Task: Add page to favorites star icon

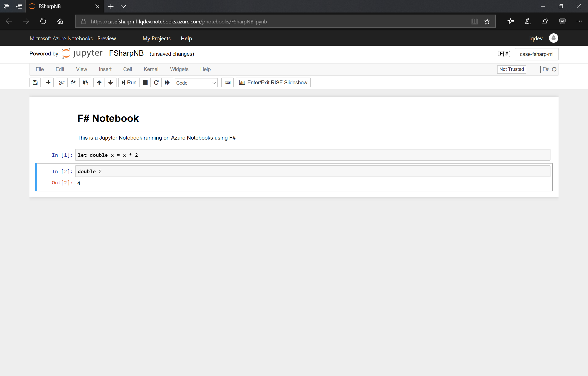Action: [x=487, y=21]
